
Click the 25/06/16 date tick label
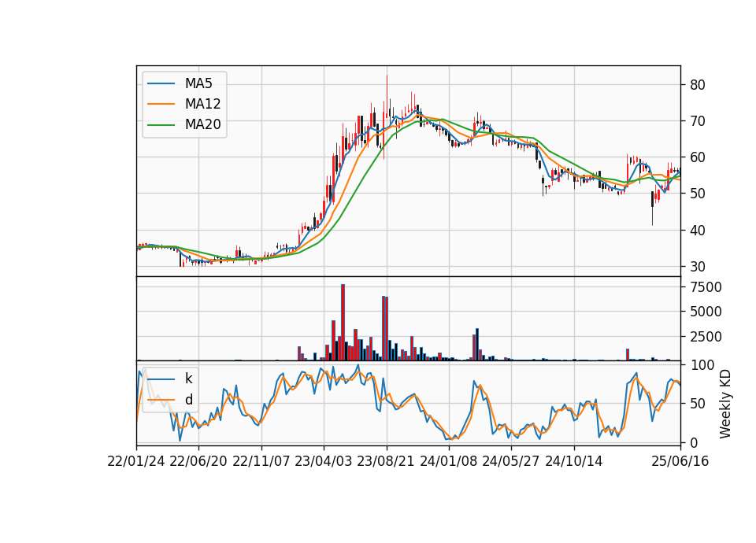point(680,461)
